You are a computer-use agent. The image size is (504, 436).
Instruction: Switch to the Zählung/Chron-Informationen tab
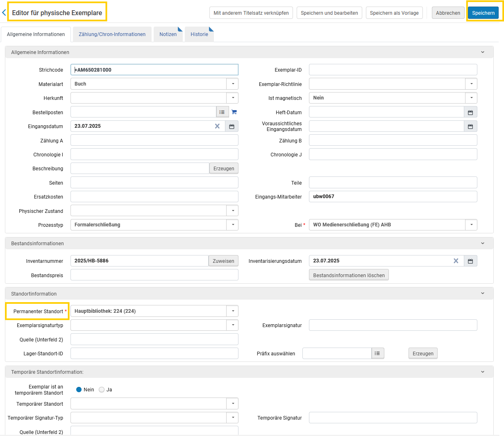112,34
